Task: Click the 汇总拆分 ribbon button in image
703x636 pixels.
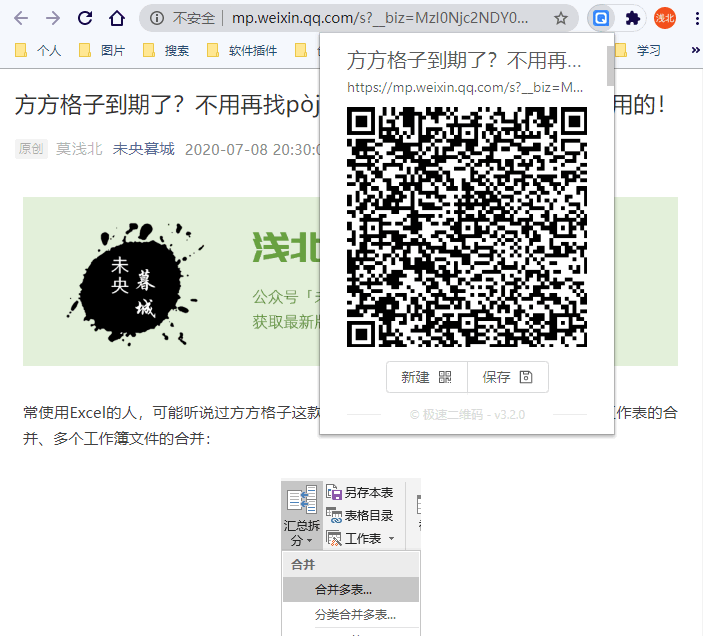Action: pyautogui.click(x=302, y=515)
